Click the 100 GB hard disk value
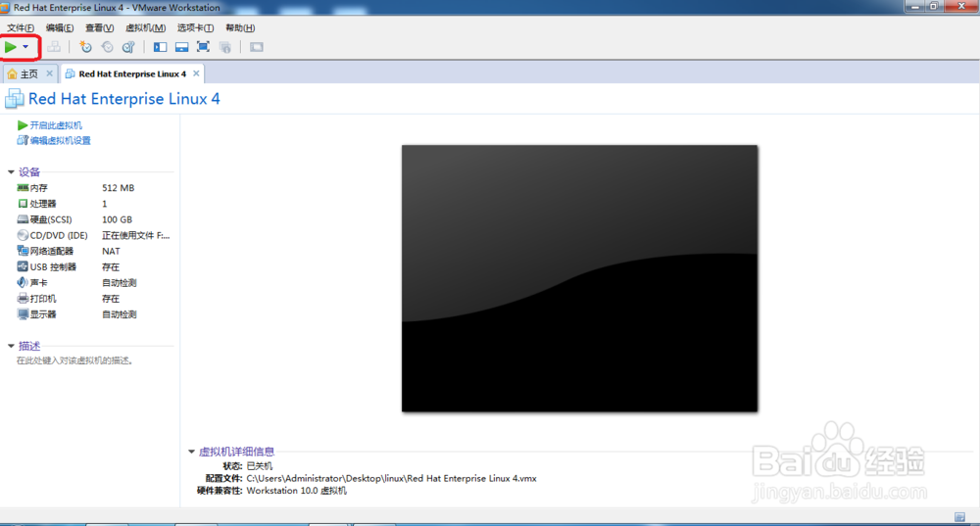Viewport: 980px width, 526px height. coord(117,219)
